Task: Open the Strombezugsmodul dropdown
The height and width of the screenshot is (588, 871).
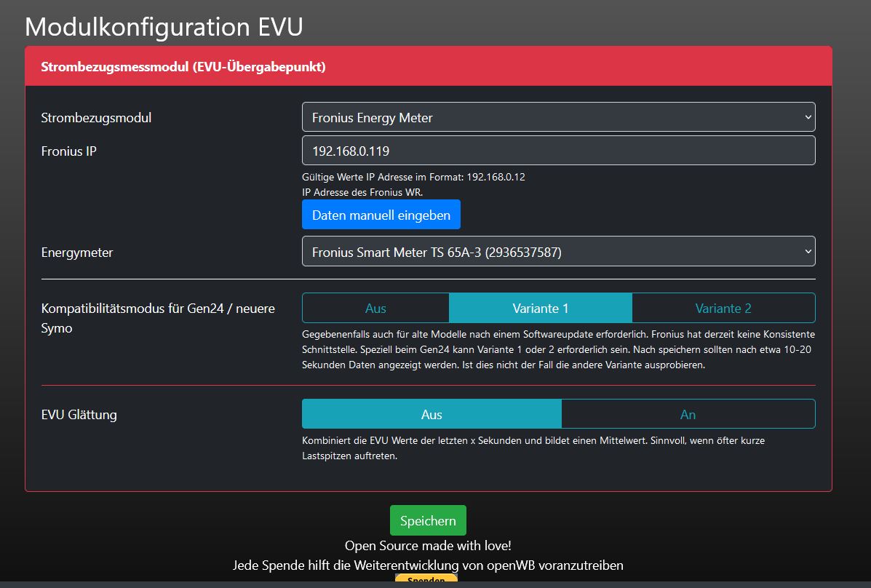Action: click(558, 117)
